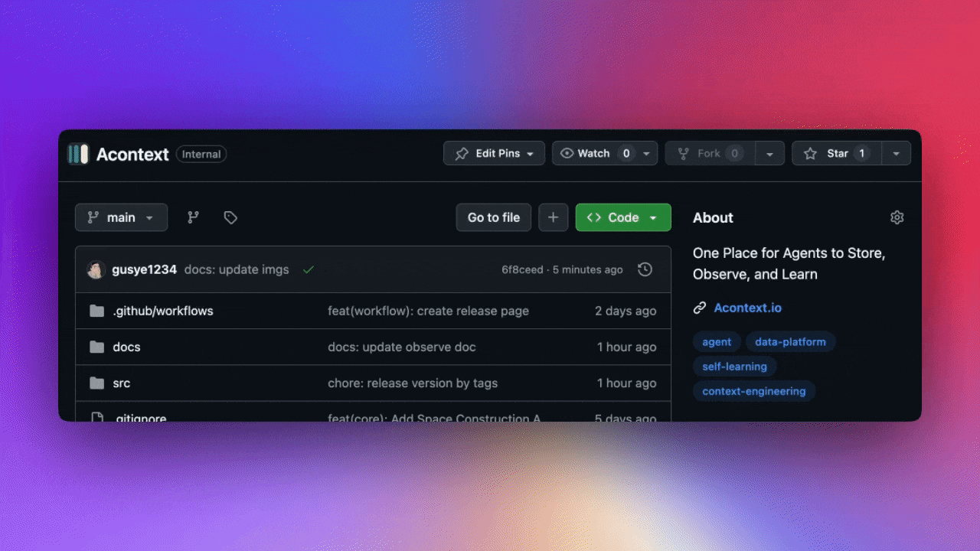980x551 pixels.
Task: Select the data-platform topic tag
Action: 790,342
